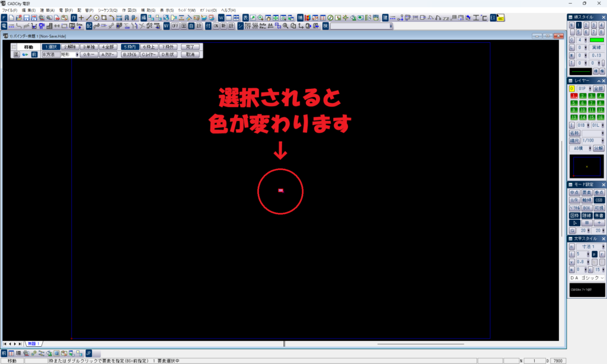The width and height of the screenshot is (607, 364).
Task: Toggle the BOX mode button
Action: coord(586,208)
